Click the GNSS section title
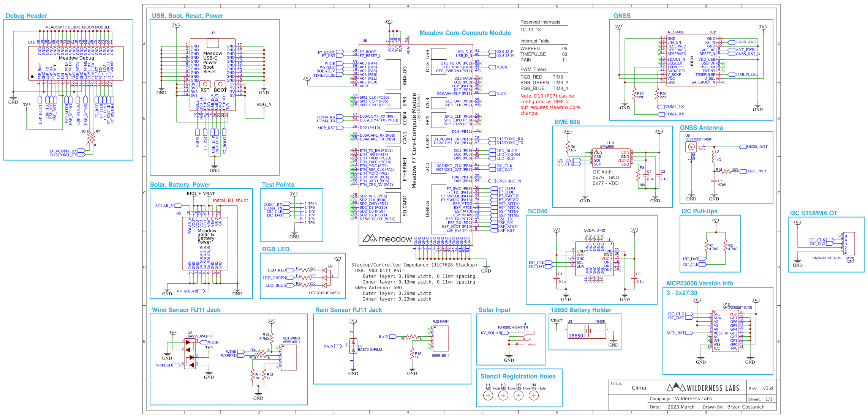This screenshot has width=868, height=418. pyautogui.click(x=622, y=16)
